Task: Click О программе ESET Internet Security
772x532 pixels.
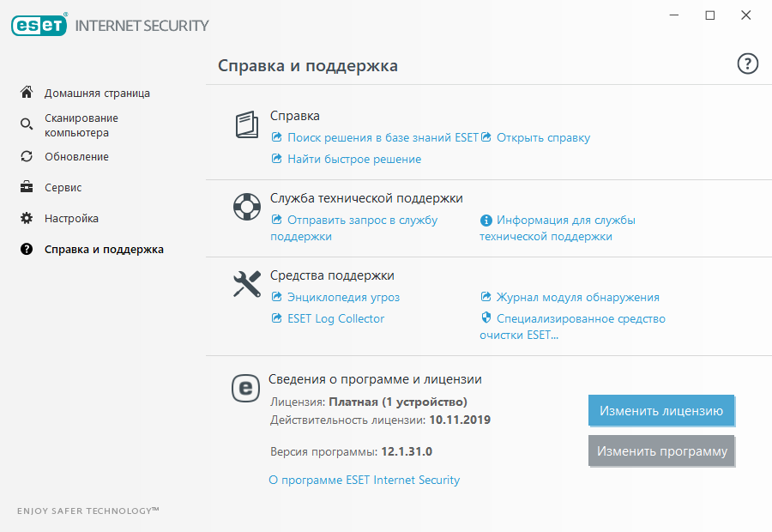Action: click(x=364, y=480)
